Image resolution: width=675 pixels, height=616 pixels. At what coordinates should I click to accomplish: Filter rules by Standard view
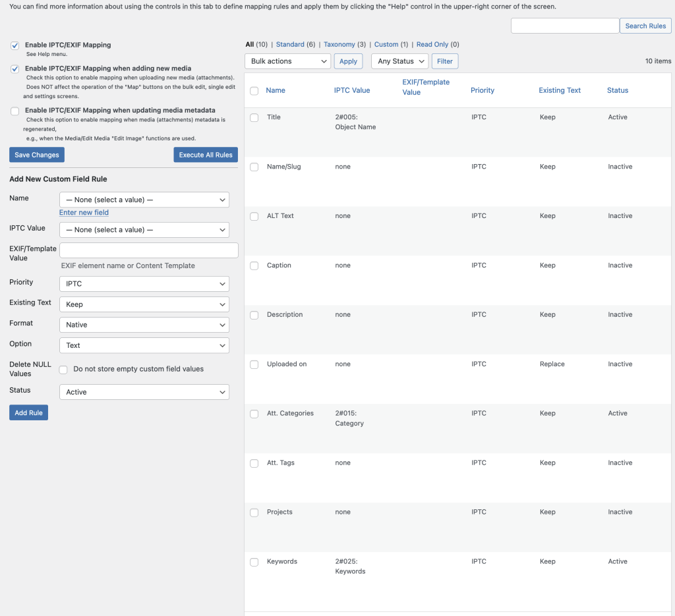pos(290,44)
